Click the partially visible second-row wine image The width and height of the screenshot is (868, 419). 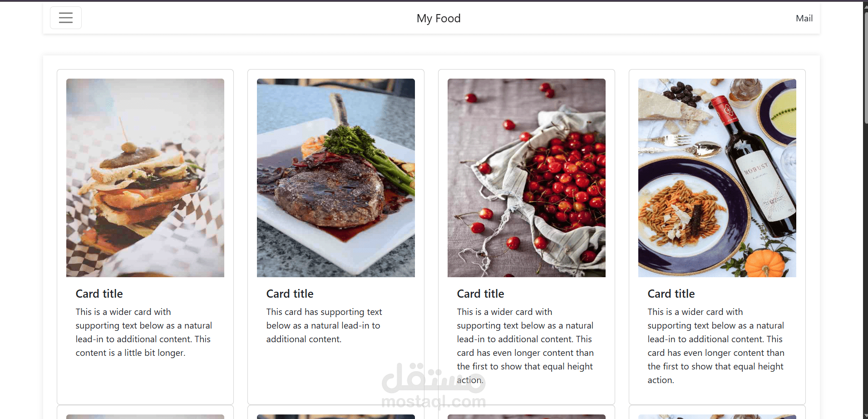[717, 417]
